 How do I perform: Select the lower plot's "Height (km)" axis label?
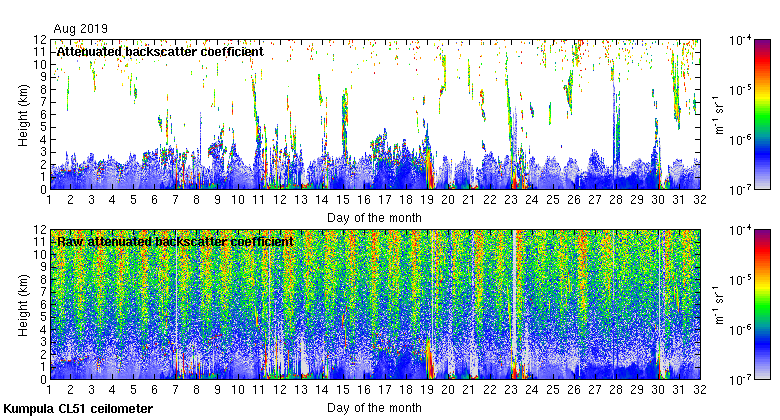[x=23, y=304]
